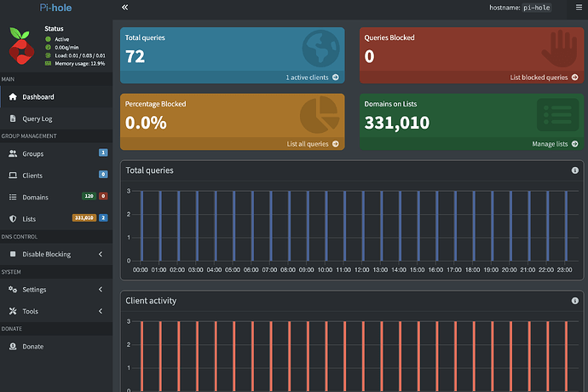Click the 0.00q/min status text
588x392 pixels.
(x=66, y=47)
